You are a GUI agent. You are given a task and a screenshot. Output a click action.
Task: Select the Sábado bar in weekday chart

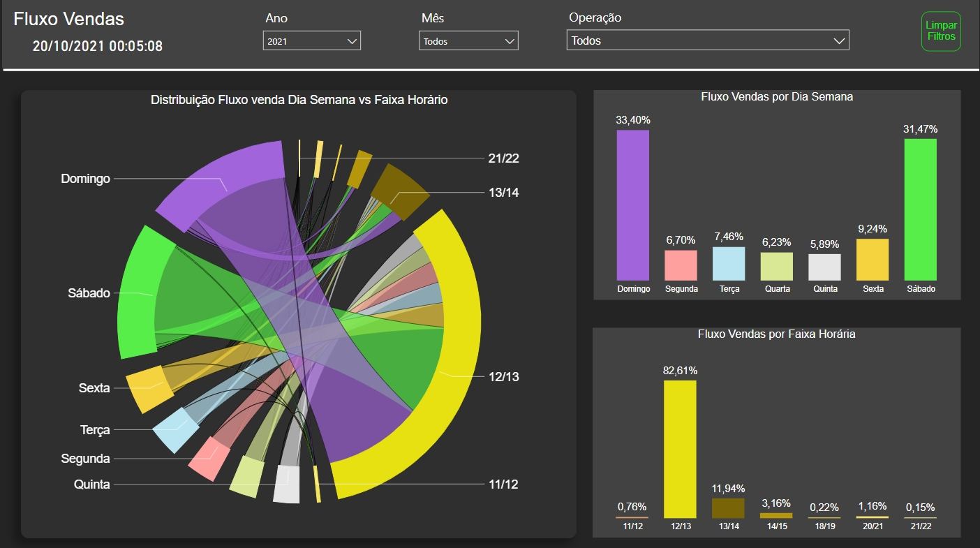click(x=921, y=209)
